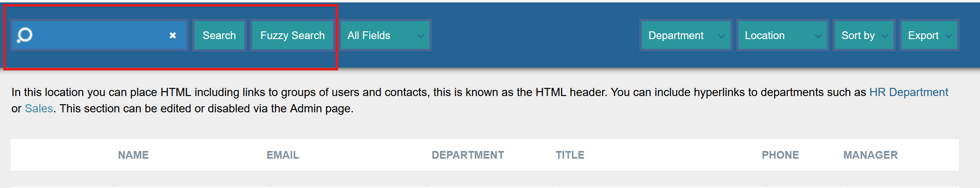Click the chevron arrow beside Department
Screen dimensions: 980x188
721,36
